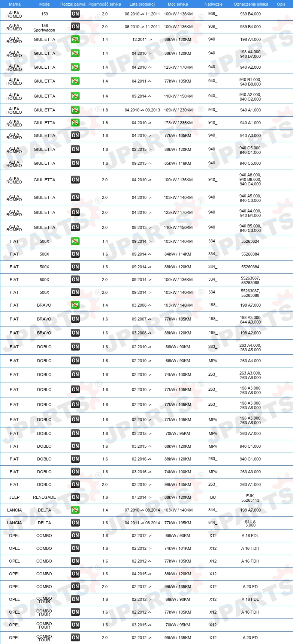Click the Oznaczenie silnika column header
Image resolution: width=293 pixels, height=644 pixels.
click(251, 4)
